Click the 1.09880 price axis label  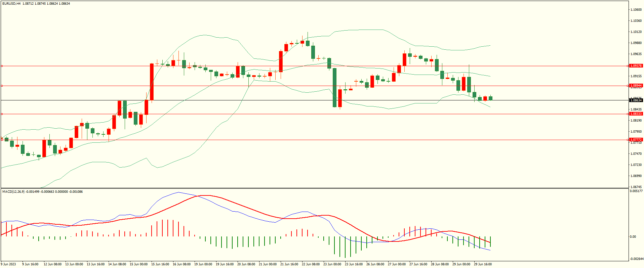[636, 43]
